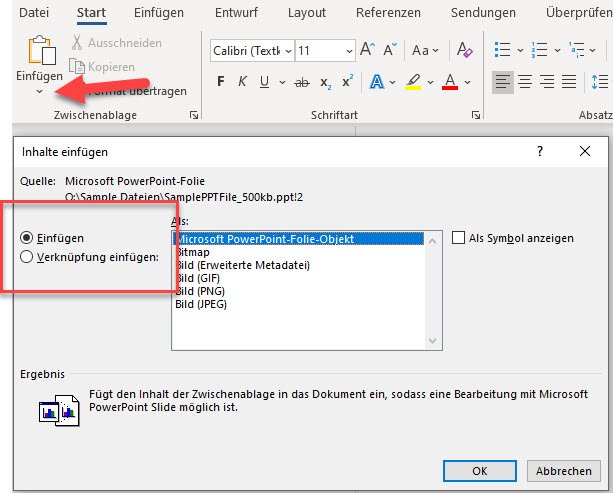The image size is (613, 493).
Task: Select Bitmap in the Als list
Action: 298,252
